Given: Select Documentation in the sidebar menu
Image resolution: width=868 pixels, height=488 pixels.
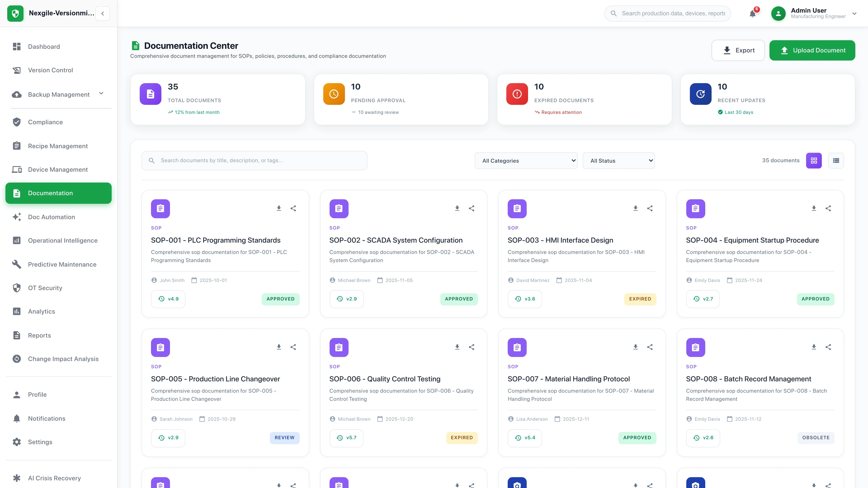Looking at the screenshot, I should point(50,193).
